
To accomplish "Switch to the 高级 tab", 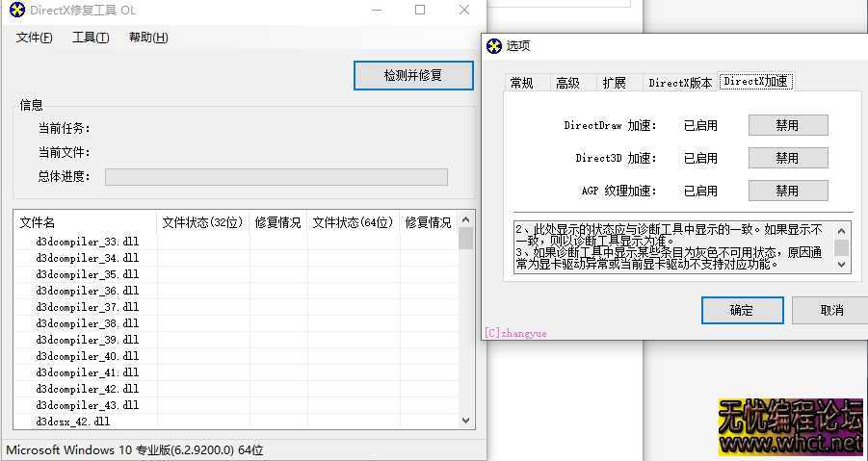I will click(x=568, y=83).
